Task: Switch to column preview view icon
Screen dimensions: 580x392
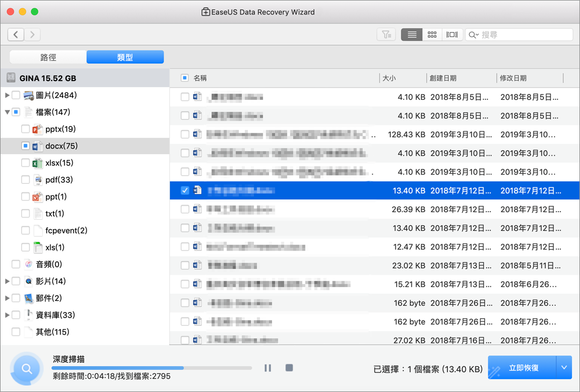Action: pyautogui.click(x=452, y=34)
